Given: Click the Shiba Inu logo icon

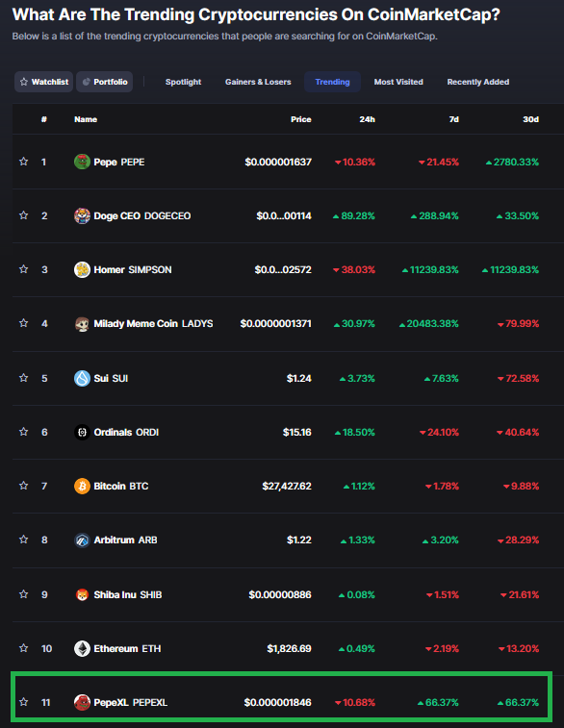Looking at the screenshot, I should point(82,594).
